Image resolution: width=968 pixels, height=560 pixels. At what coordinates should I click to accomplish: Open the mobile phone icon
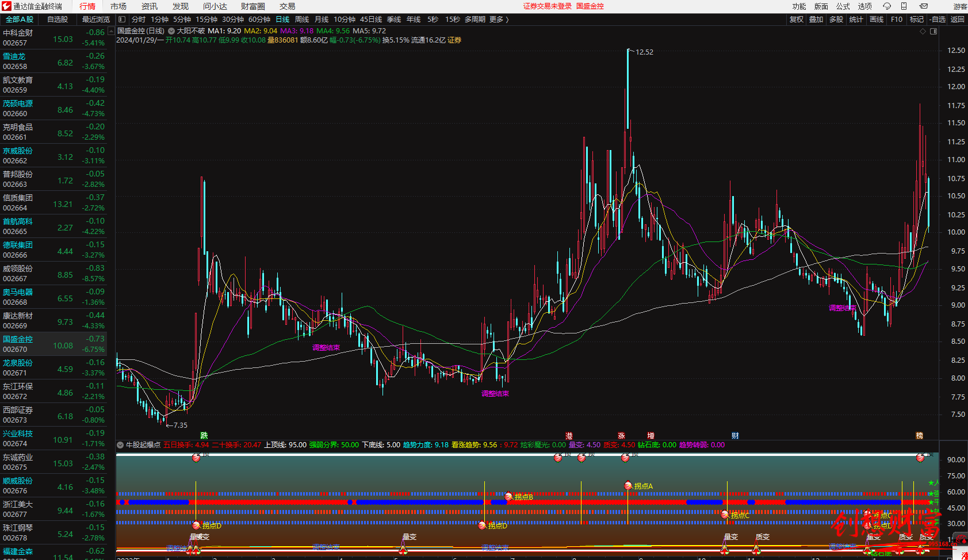tap(904, 6)
